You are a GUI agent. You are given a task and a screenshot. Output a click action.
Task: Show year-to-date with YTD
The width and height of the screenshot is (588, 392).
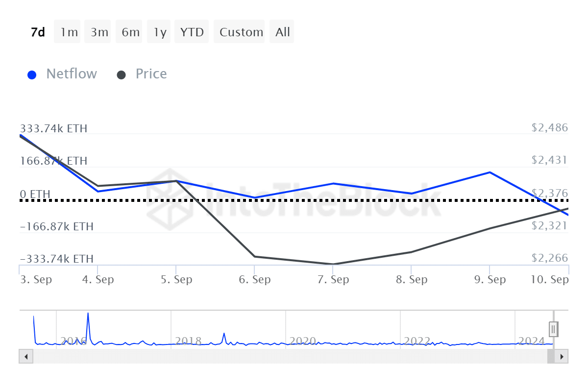[x=192, y=32]
